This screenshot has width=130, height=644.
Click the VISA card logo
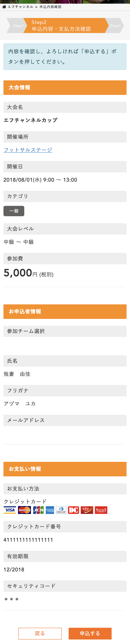[10, 510]
